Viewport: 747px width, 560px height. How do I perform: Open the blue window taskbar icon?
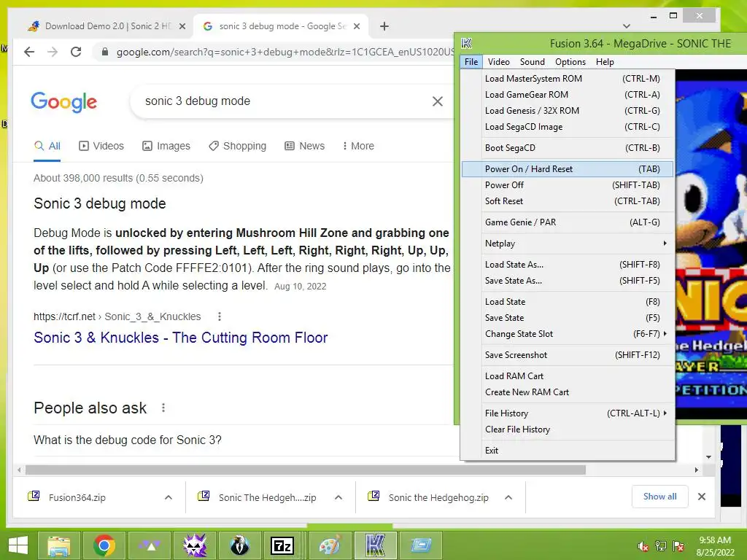[420, 545]
